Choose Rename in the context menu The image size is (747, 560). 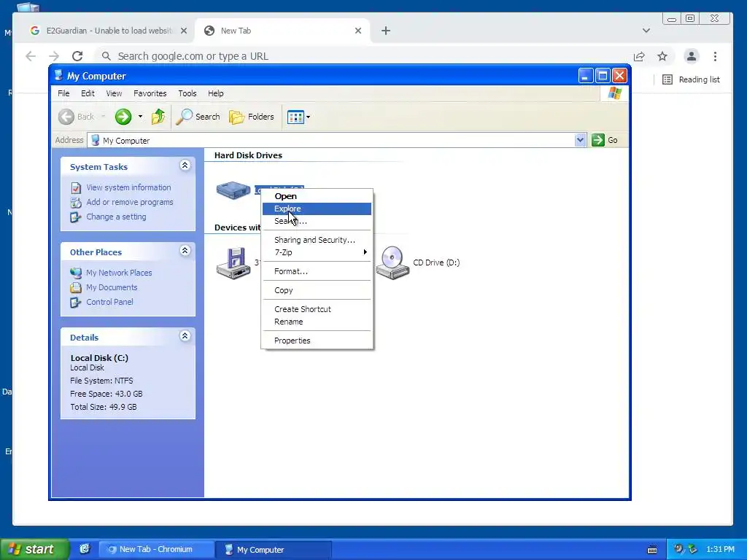317,322
